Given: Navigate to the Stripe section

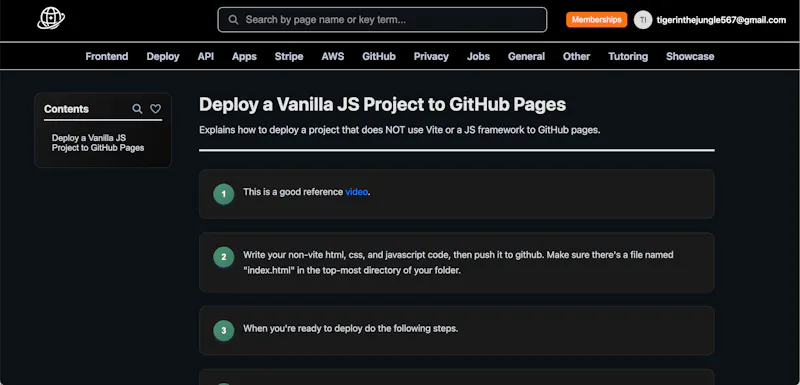Looking at the screenshot, I should click(x=289, y=56).
